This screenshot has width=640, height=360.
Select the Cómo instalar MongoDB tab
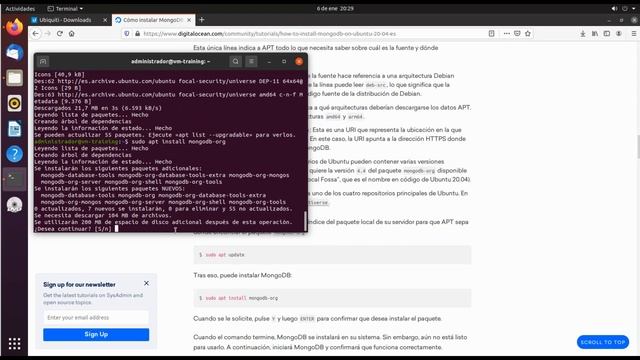coord(153,20)
